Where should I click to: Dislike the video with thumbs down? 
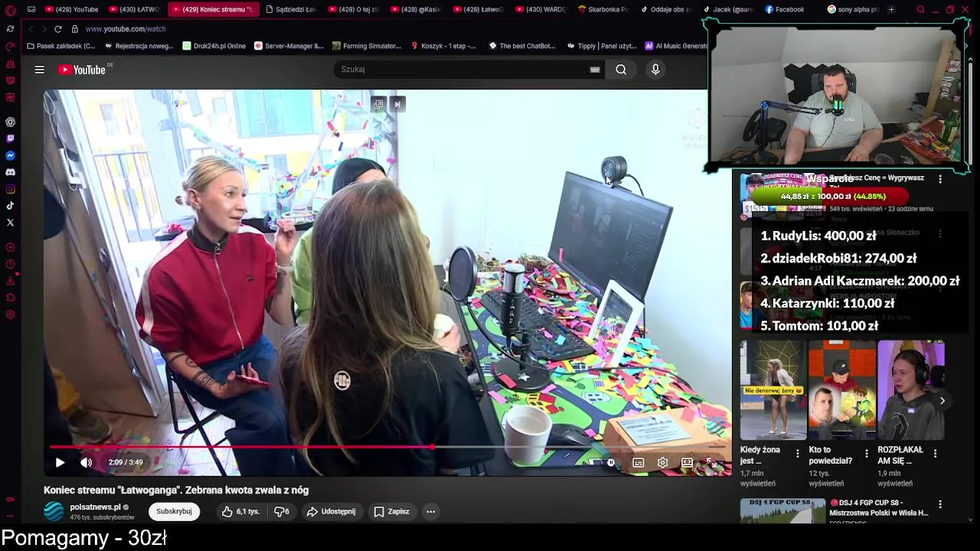[282, 511]
